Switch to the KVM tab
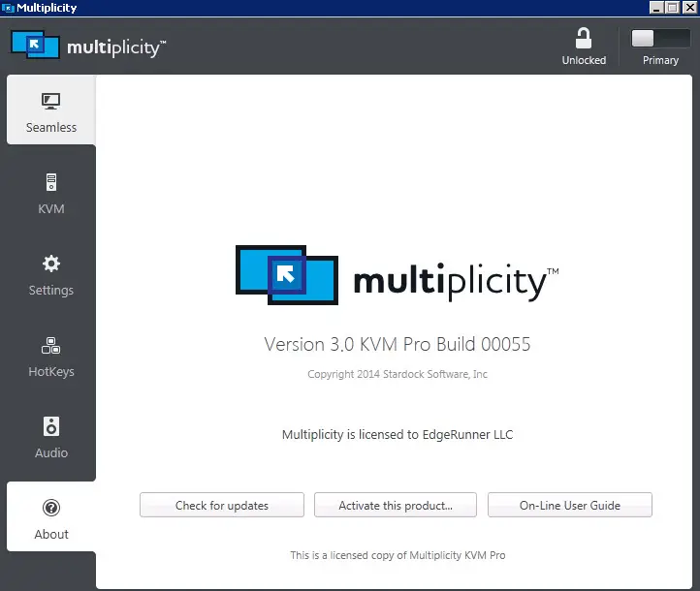This screenshot has height=591, width=700. point(50,194)
